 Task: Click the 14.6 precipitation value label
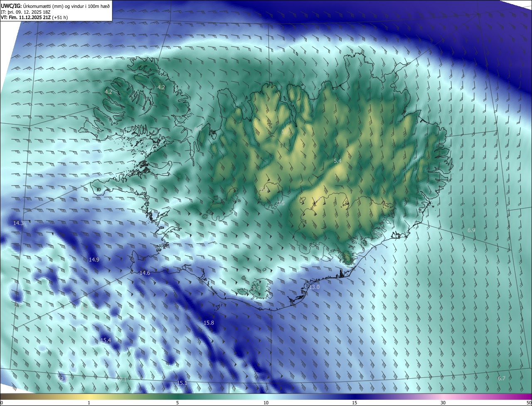145,273
